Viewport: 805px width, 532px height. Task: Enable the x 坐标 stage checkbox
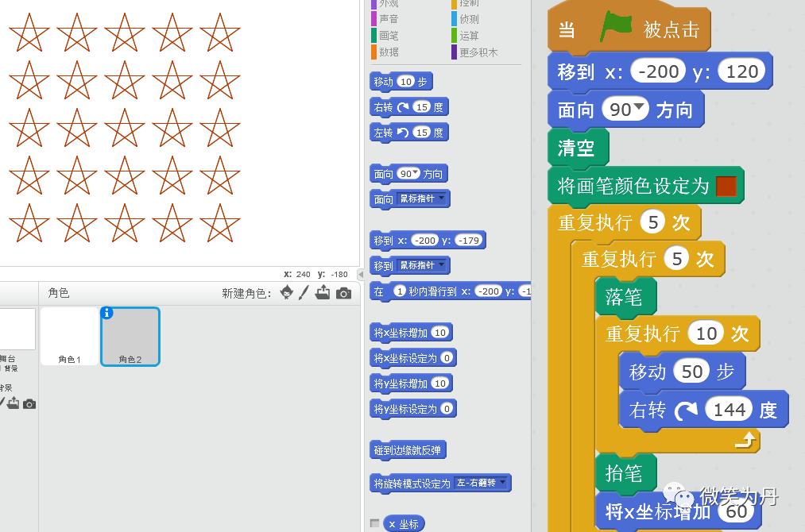[374, 523]
